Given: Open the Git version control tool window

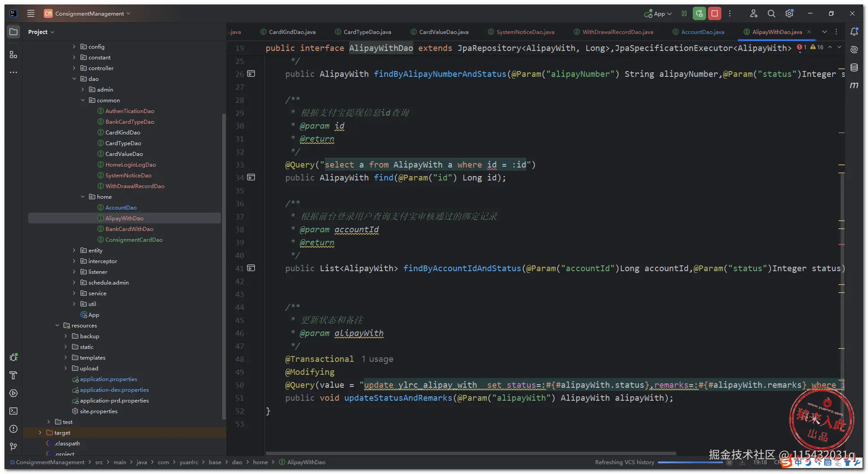Looking at the screenshot, I should click(13, 447).
